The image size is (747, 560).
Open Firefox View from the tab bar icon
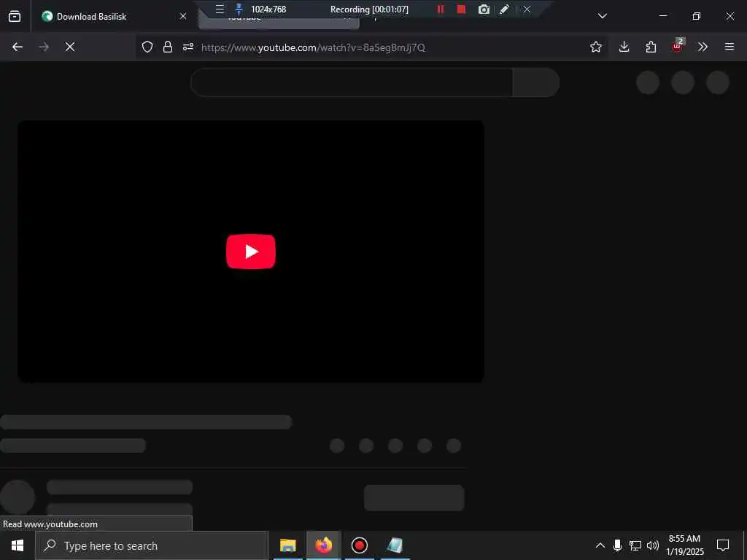(x=15, y=16)
